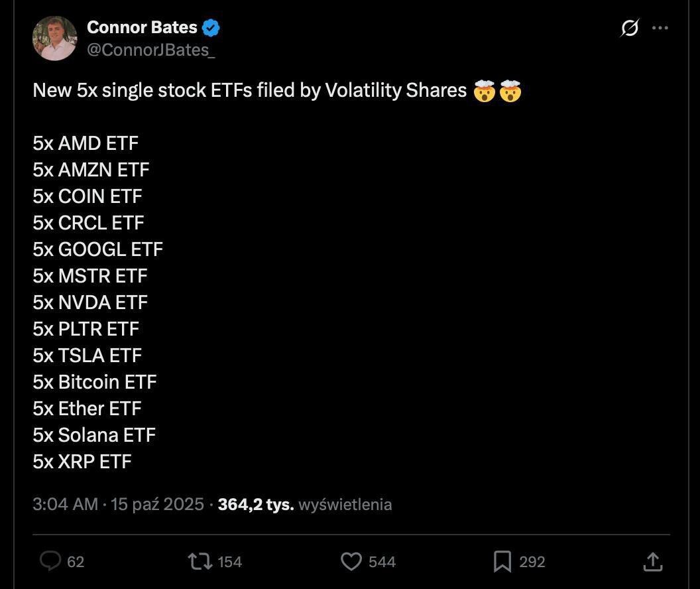This screenshot has width=700, height=589.
Task: Repost this tweet using the arrows icon
Action: [200, 562]
